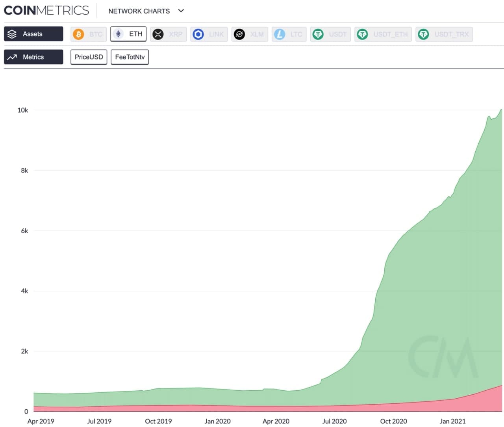Click the Oct 2020 axis label
Screen dimensions: 504x427
pyautogui.click(x=394, y=421)
